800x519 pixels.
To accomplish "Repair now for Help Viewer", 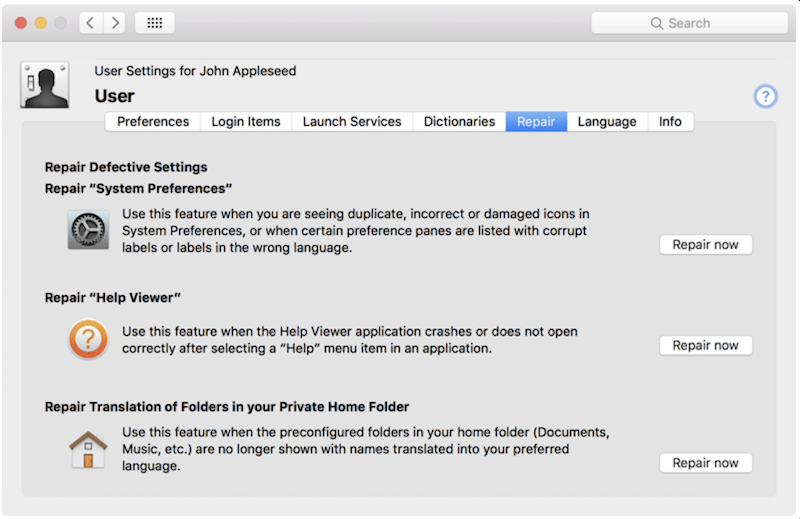I will pos(706,345).
